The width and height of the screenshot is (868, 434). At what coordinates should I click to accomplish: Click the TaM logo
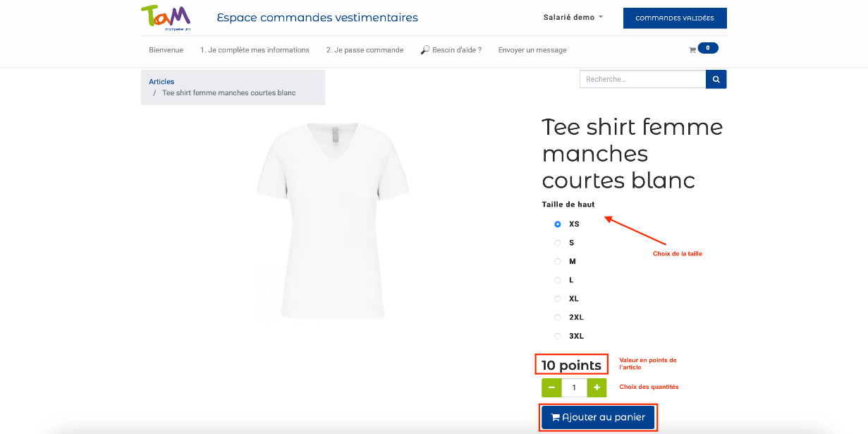[x=166, y=18]
